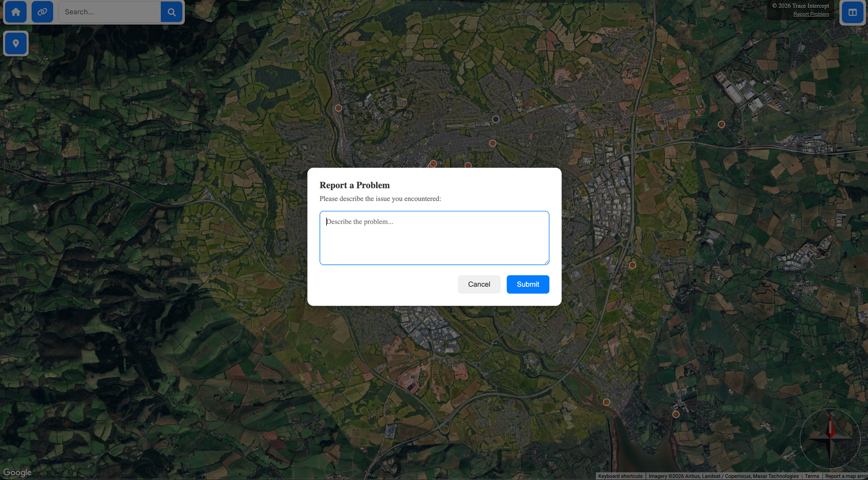Screen dimensions: 868x480
Task: Click the Google logo on map
Action: [x=17, y=472]
